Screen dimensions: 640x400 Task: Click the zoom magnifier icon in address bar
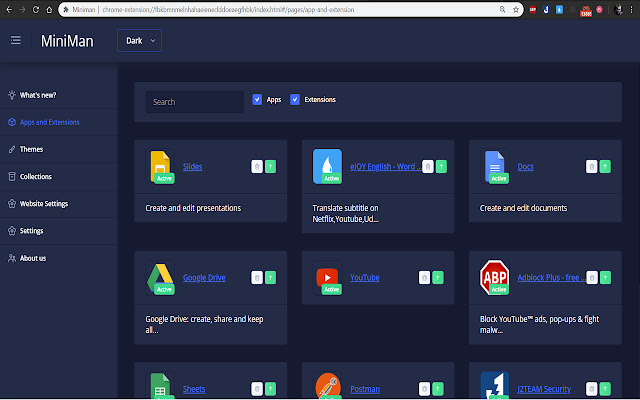[502, 9]
